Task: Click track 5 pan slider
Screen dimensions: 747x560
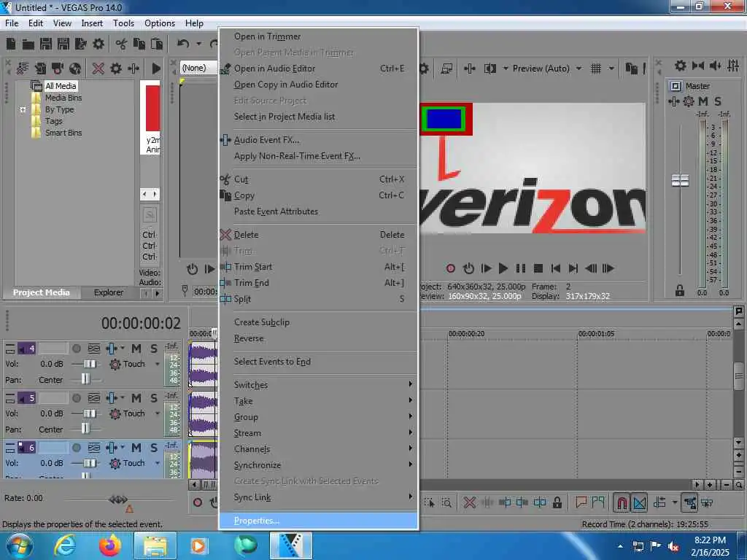Action: (x=85, y=429)
